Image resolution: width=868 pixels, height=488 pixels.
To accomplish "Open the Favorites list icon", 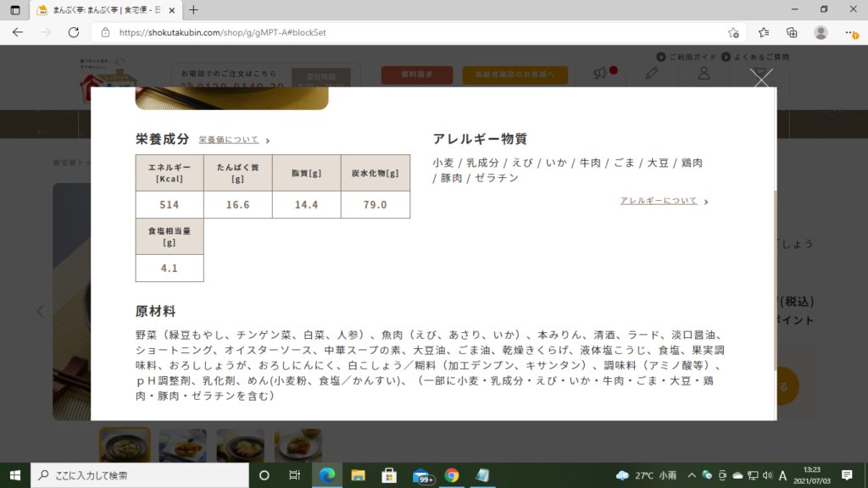I will click(764, 33).
